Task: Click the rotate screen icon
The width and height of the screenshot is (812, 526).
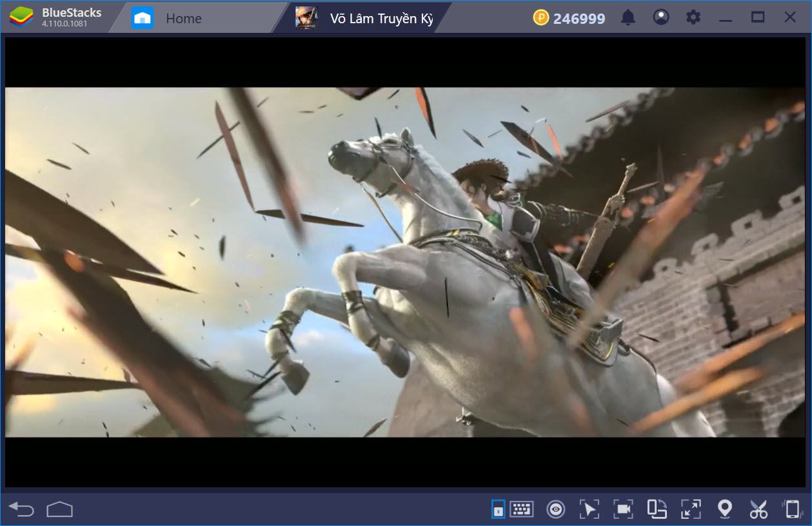Action: click(x=657, y=509)
